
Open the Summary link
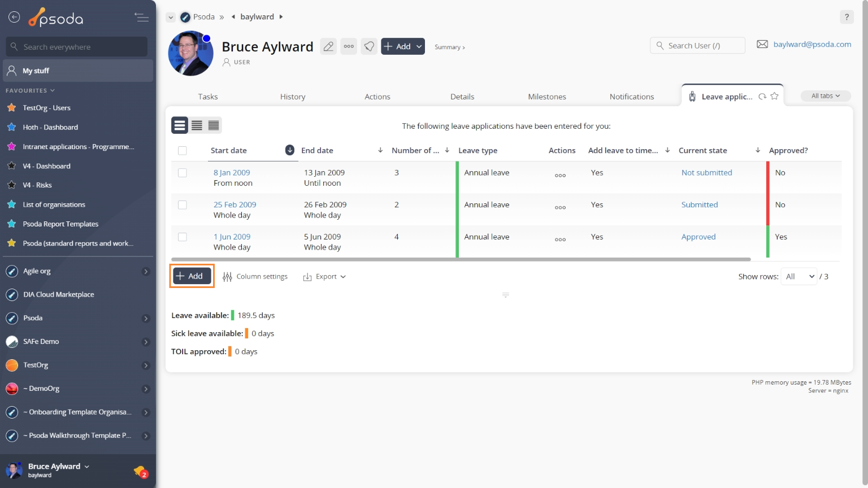point(450,47)
